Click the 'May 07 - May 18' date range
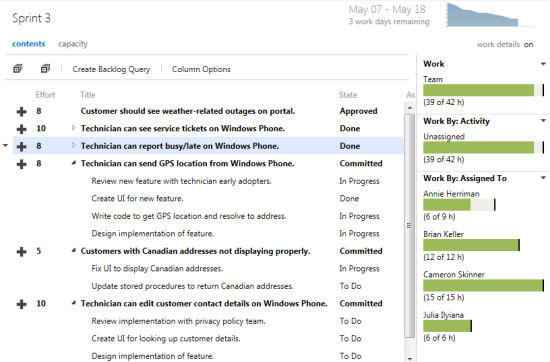 tap(387, 9)
